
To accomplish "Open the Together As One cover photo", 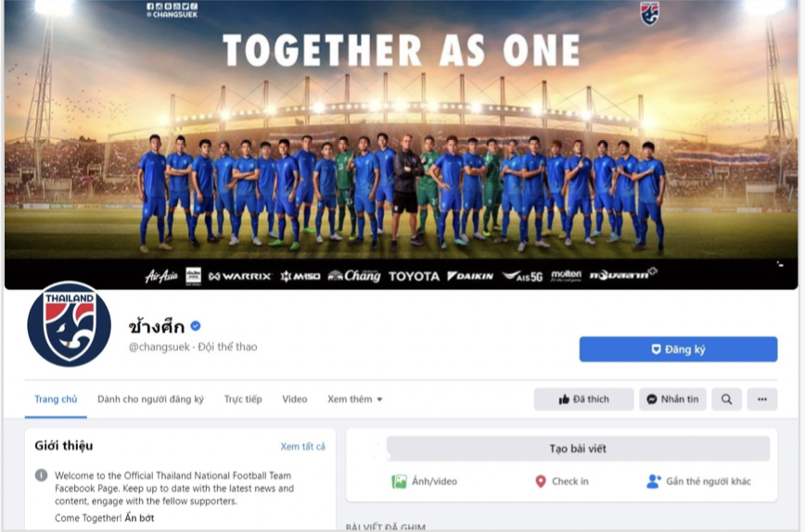I will [x=402, y=145].
